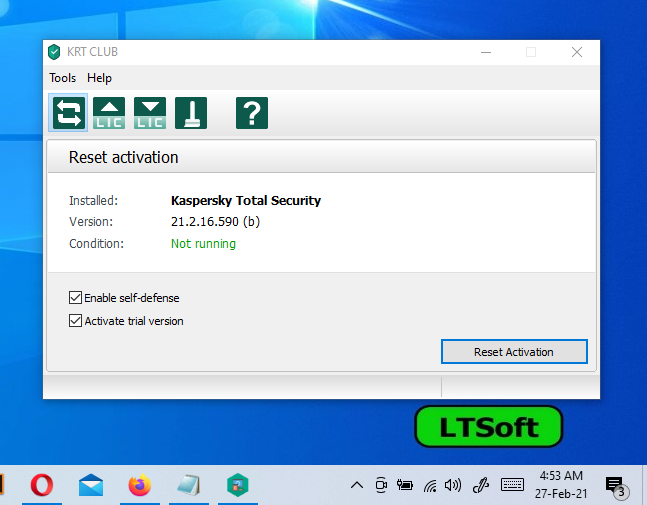Click the Not running condition status
This screenshot has height=505, width=647.
[203, 243]
